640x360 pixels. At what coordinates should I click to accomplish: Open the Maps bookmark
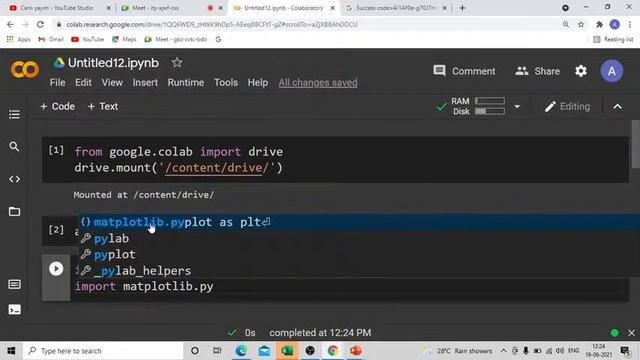coord(124,39)
